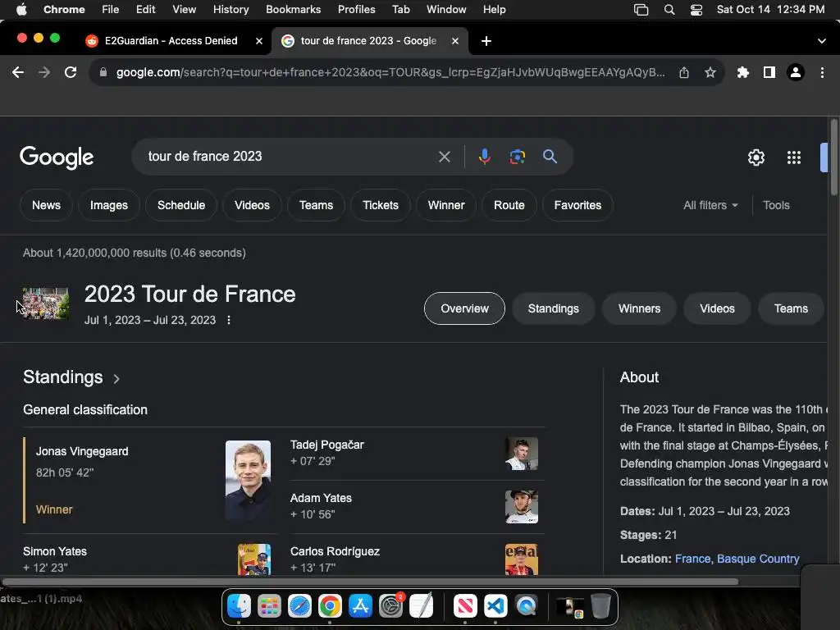Open Spotlight search in menu bar

click(x=669, y=10)
